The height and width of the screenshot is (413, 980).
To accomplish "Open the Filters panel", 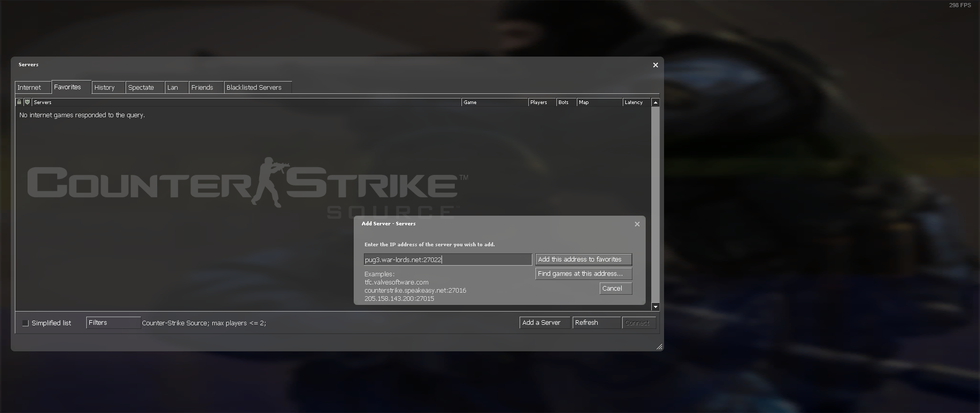I will (x=113, y=323).
